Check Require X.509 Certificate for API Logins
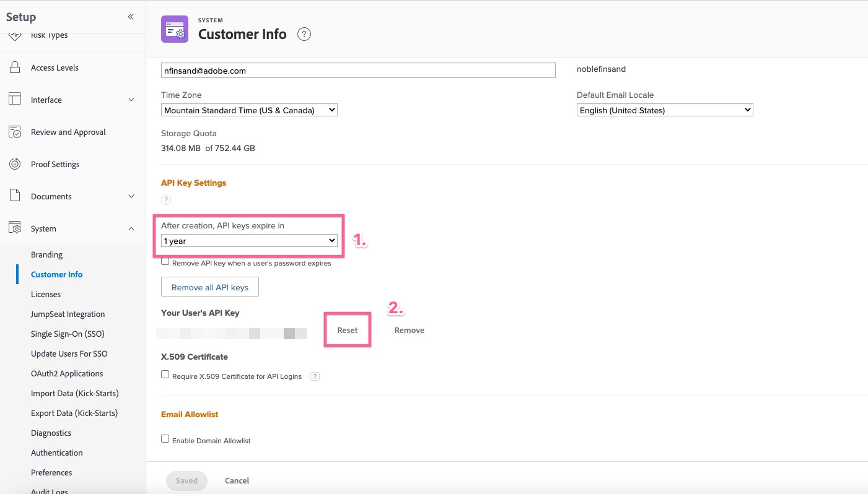This screenshot has width=868, height=494. pos(165,375)
